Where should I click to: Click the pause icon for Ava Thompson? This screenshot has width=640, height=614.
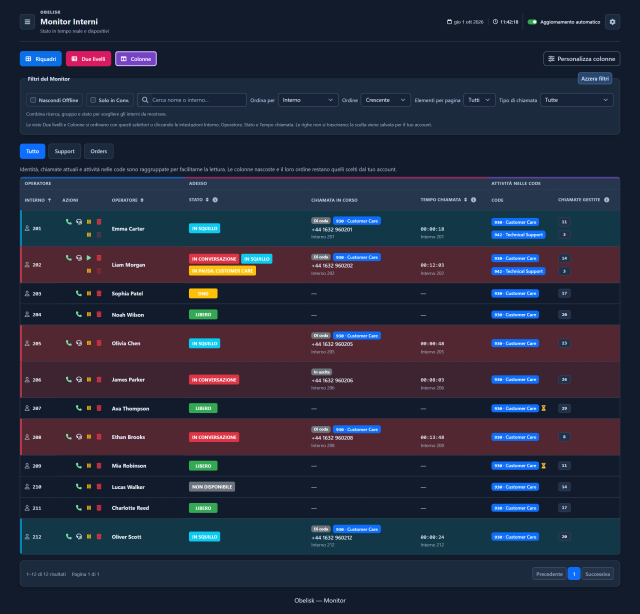coord(89,408)
